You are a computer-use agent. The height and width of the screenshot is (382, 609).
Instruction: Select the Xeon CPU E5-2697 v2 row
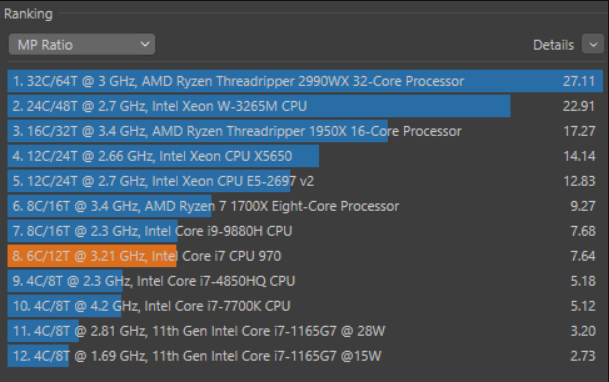tap(305, 181)
